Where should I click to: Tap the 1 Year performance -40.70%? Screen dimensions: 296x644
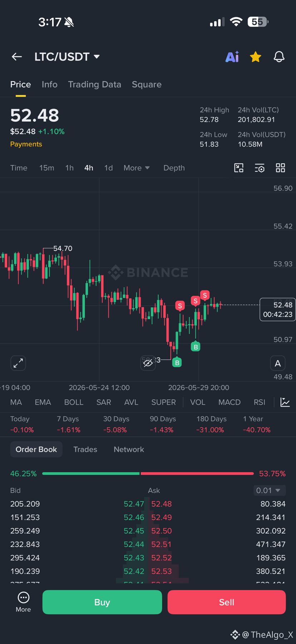click(x=257, y=430)
